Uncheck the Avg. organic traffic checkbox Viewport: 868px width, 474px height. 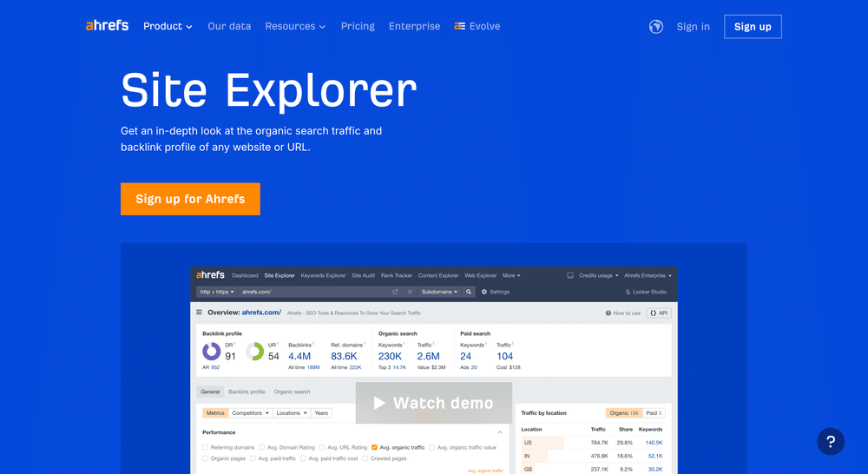(x=374, y=447)
